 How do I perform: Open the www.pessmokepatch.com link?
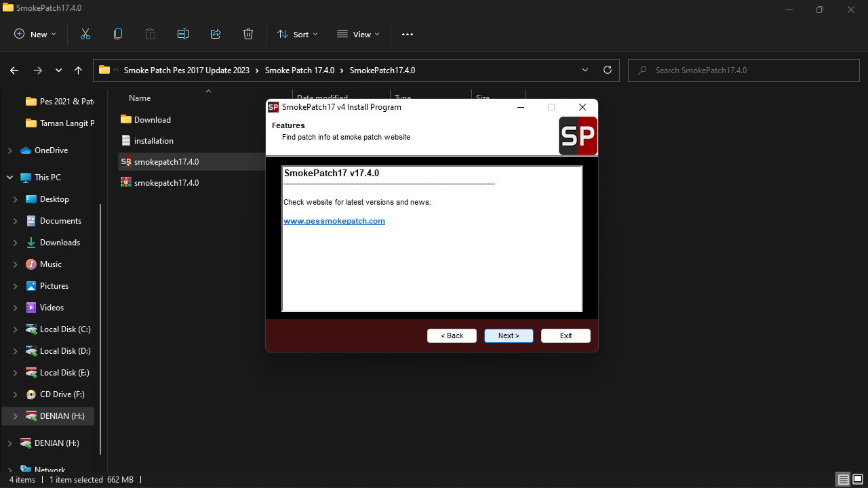334,221
